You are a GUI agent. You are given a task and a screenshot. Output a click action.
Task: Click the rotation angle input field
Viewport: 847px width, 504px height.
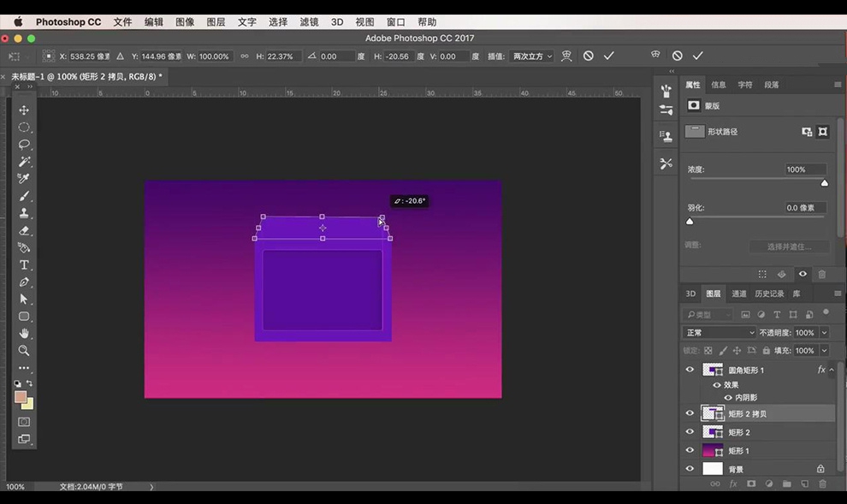click(337, 56)
